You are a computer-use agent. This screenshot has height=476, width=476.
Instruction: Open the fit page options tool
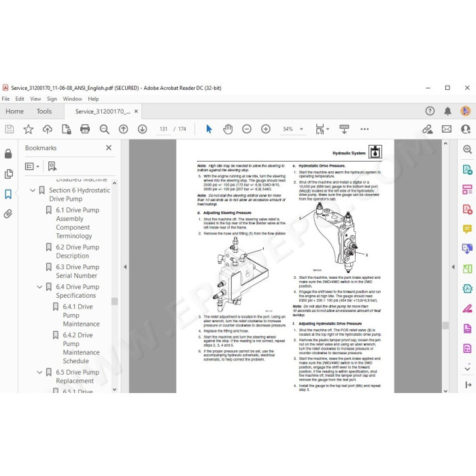point(322,129)
